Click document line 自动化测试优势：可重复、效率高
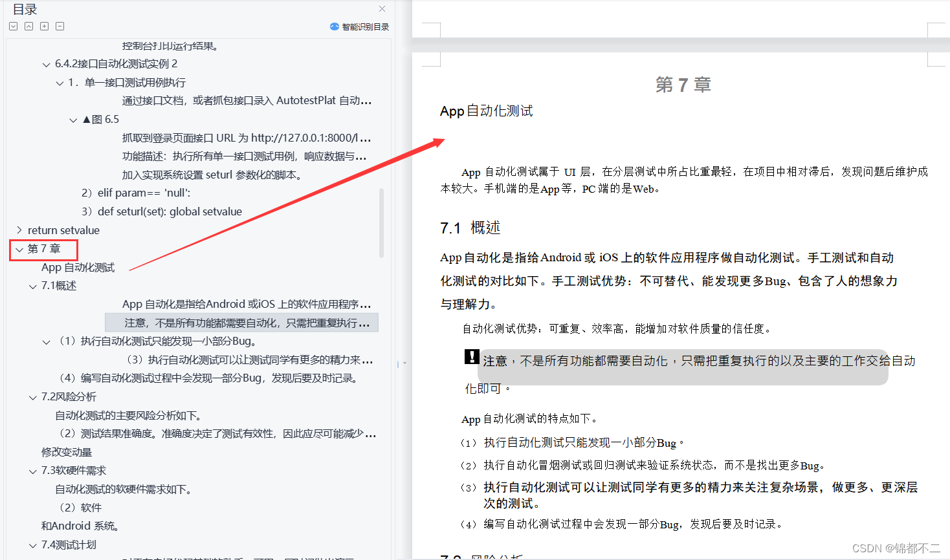The width and height of the screenshot is (950, 560). point(617,329)
